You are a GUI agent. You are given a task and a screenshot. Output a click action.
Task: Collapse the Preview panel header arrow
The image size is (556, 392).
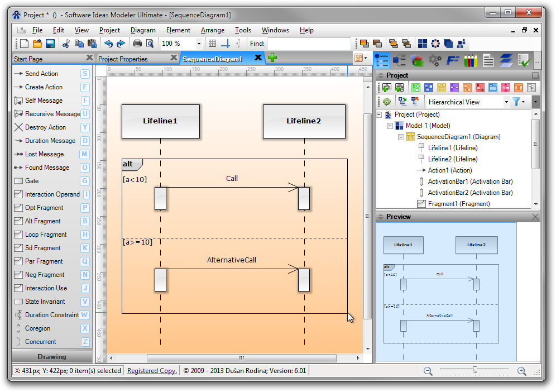381,217
